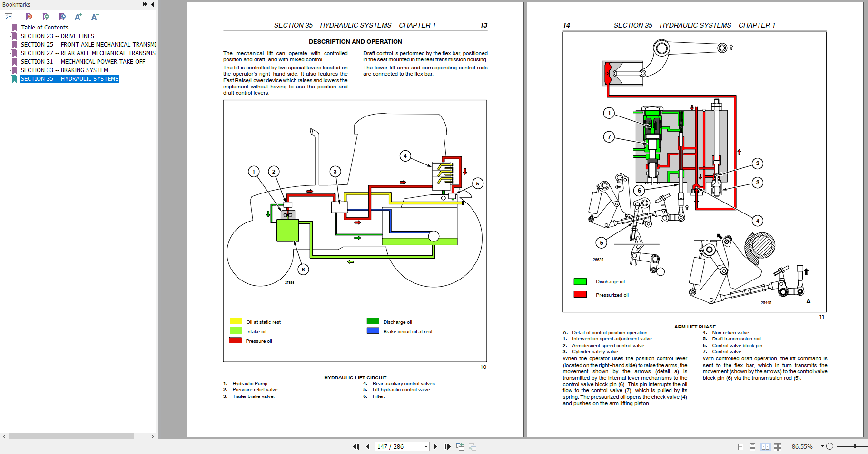Screen dimensions: 868x454
Task: Select SECTION 25 front axle bookmark
Action: [89, 45]
